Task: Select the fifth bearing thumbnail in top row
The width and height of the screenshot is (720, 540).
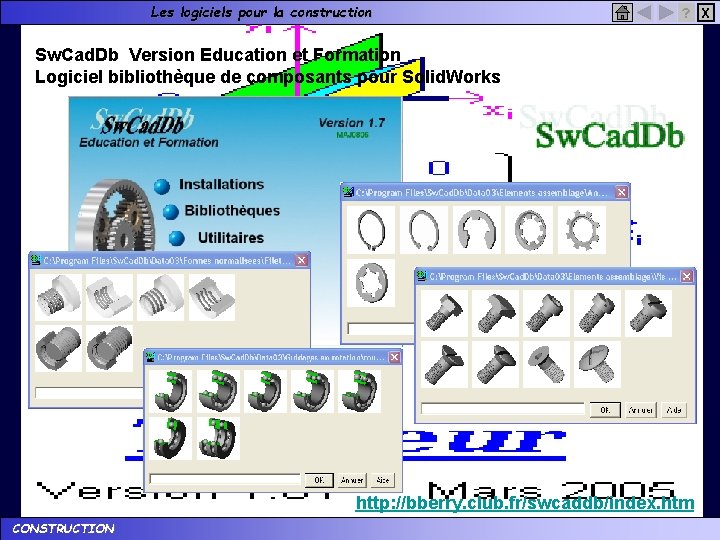Action: (359, 391)
